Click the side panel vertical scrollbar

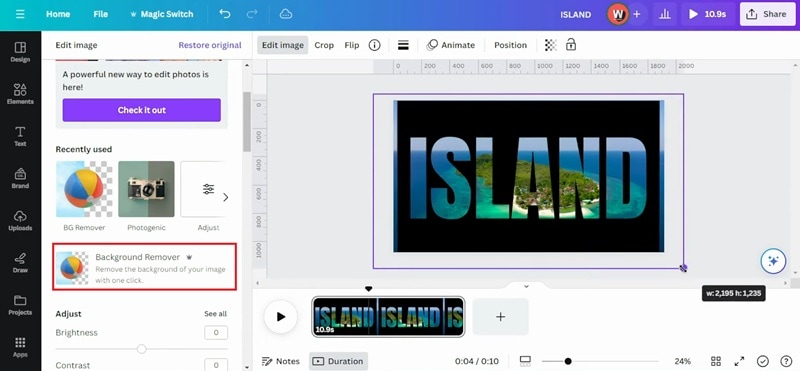(247, 121)
